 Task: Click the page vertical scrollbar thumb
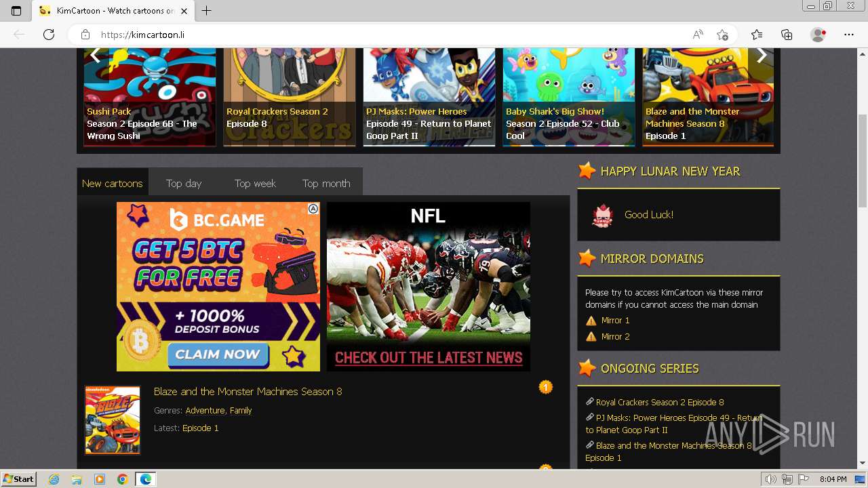coord(862,161)
